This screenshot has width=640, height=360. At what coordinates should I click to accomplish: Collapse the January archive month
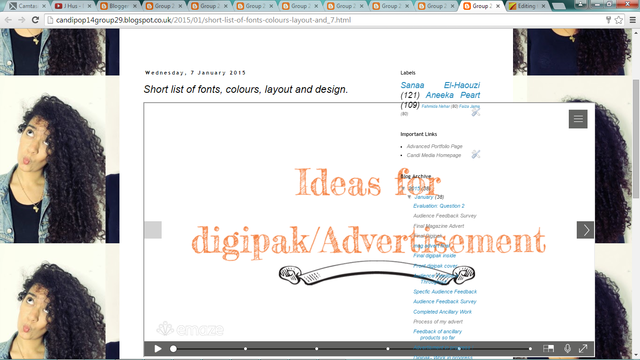[409, 197]
